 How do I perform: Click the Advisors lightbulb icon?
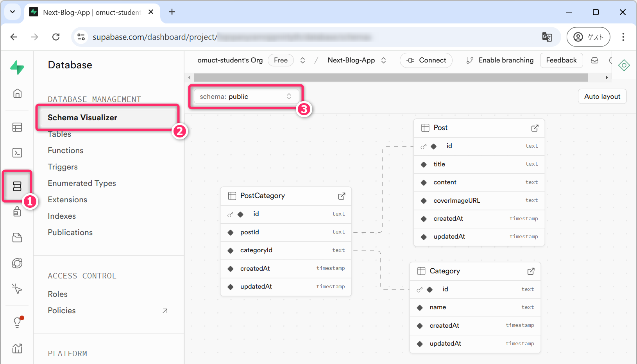[x=17, y=322]
